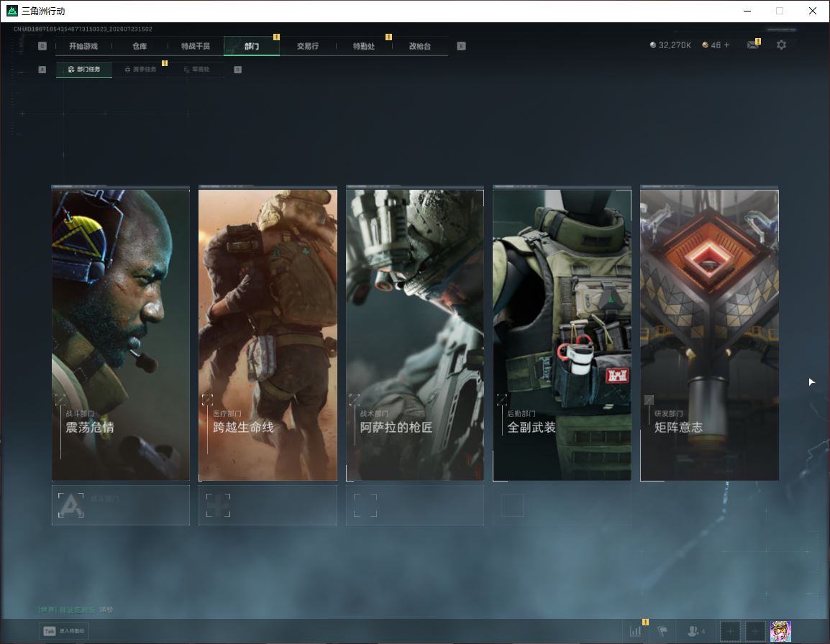This screenshot has width=830, height=644.
Task: Click the 阿萨拉的枪匠 title text
Action: (396, 427)
